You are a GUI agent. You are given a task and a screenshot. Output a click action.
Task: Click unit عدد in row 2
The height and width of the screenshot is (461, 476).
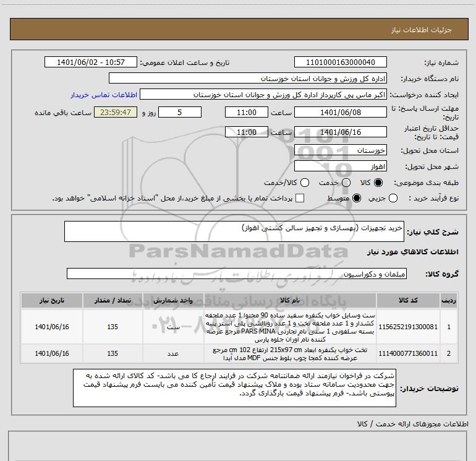click(173, 353)
